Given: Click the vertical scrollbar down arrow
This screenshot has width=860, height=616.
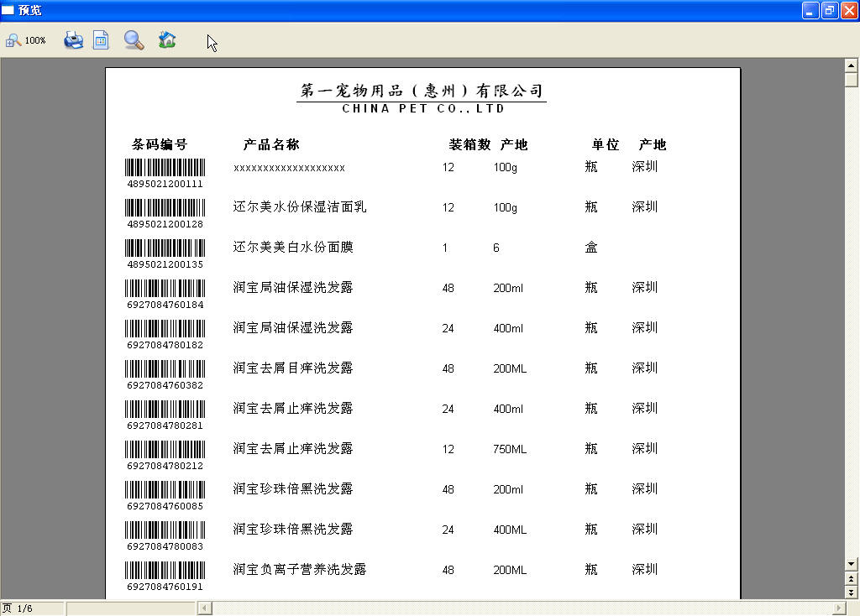Looking at the screenshot, I should [851, 564].
